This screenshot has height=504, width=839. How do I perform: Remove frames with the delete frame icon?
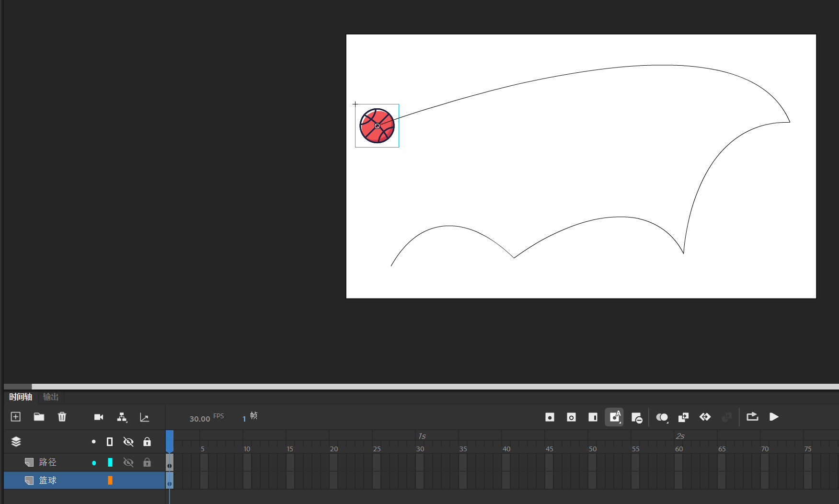pyautogui.click(x=637, y=418)
